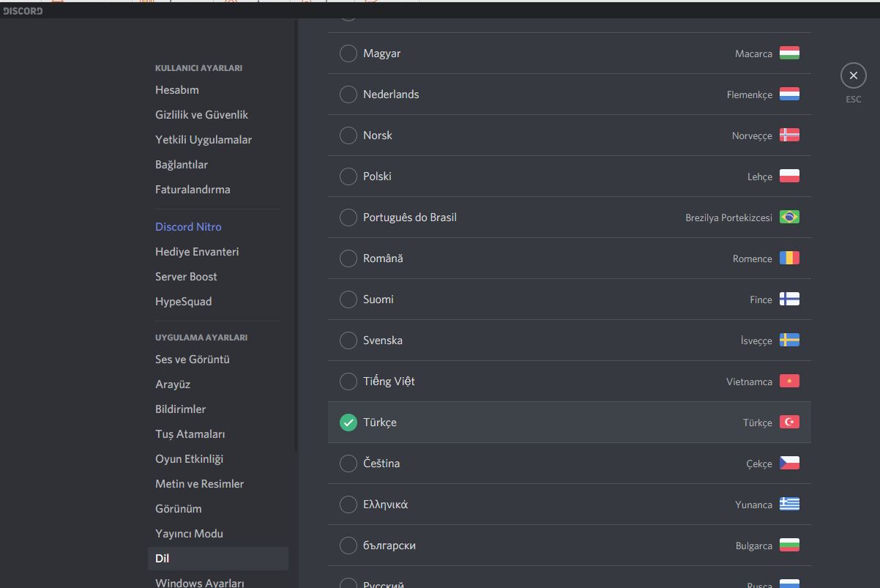This screenshot has height=588, width=880.
Task: Pick Português do Brasil radio button
Action: (348, 217)
